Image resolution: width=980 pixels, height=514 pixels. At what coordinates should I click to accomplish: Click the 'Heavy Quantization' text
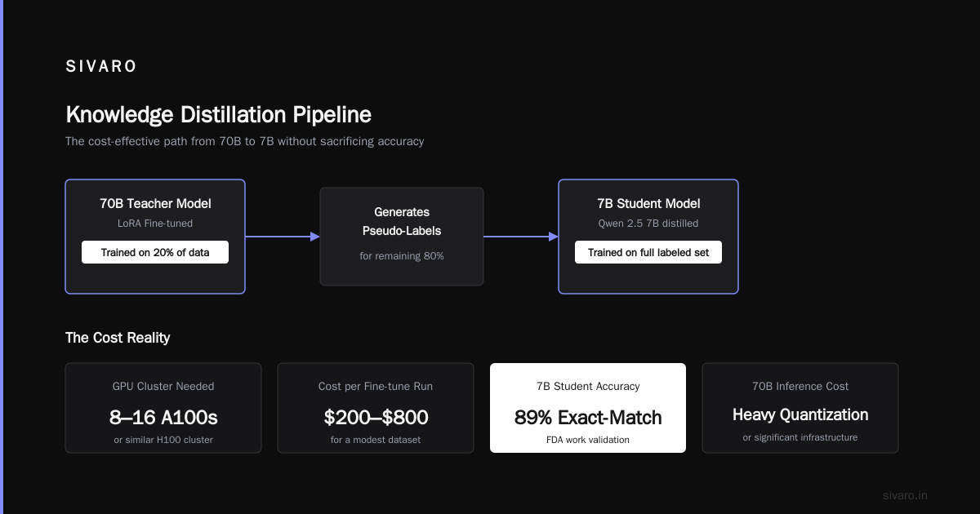click(x=800, y=414)
